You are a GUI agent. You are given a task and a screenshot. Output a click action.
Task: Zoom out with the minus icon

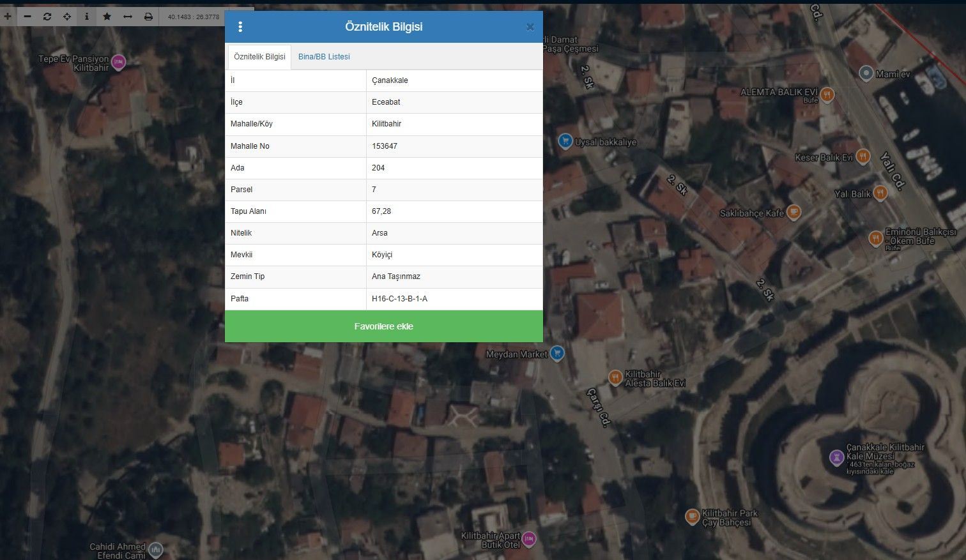coord(27,17)
